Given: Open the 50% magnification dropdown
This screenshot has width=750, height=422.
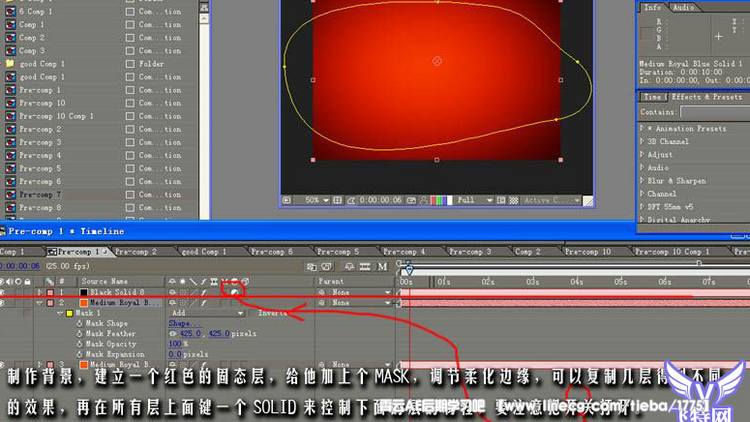Looking at the screenshot, I should pyautogui.click(x=318, y=200).
